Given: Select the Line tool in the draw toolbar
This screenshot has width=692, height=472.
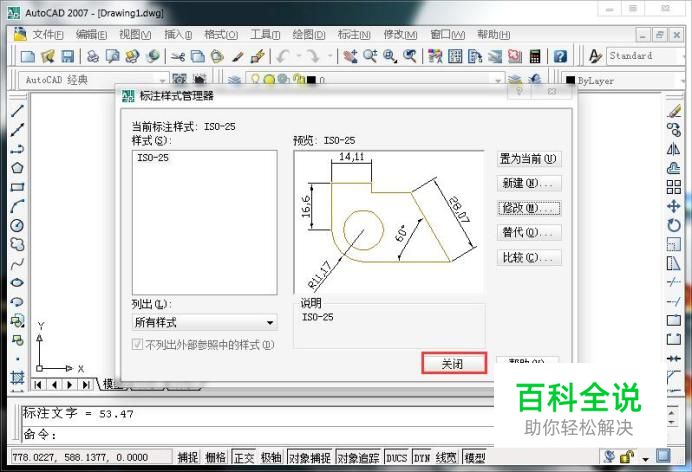Looking at the screenshot, I should 17,110.
